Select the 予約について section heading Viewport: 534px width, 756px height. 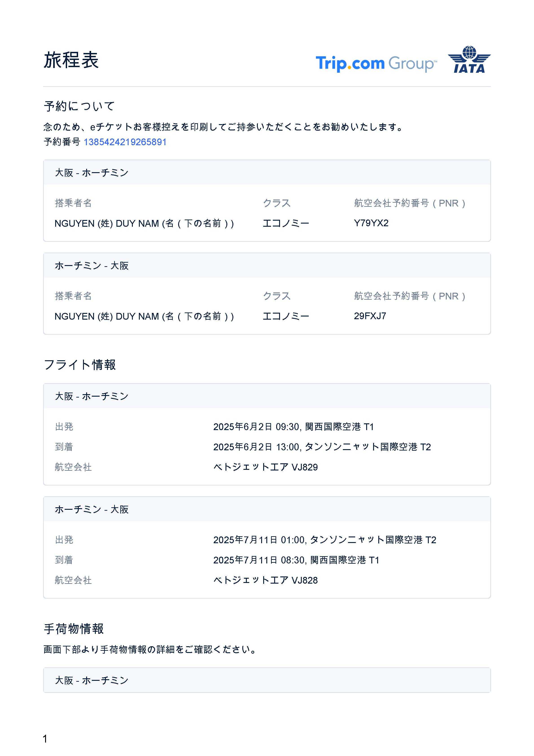(79, 106)
